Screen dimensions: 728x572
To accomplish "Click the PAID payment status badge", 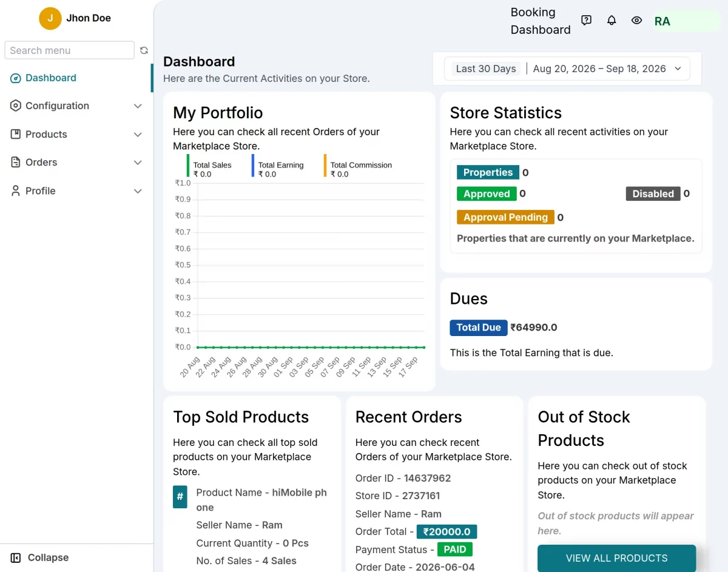I will click(x=455, y=550).
